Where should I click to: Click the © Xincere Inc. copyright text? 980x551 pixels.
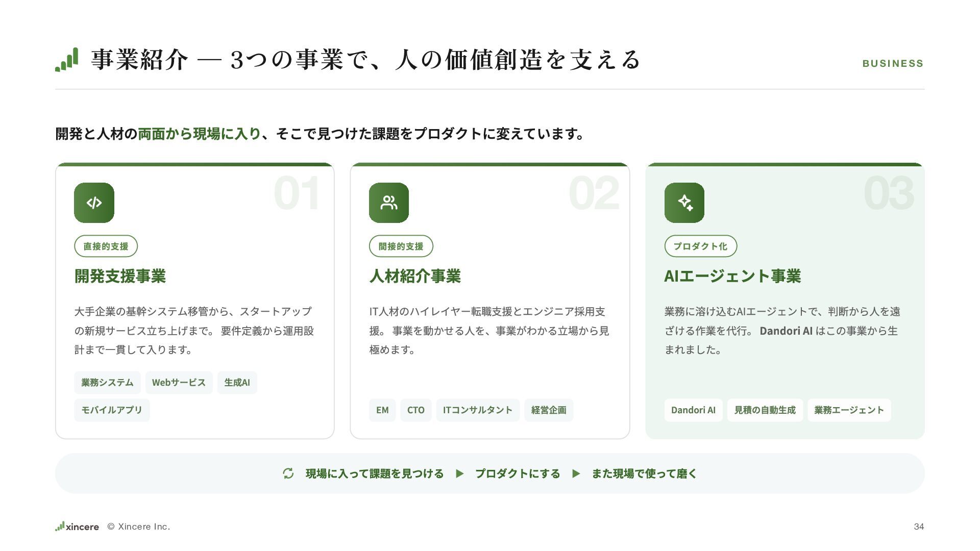tap(139, 527)
